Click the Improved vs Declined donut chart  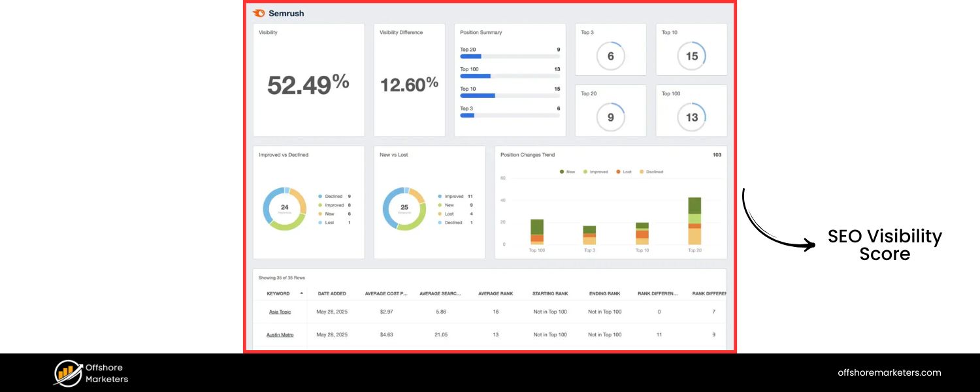click(x=285, y=208)
